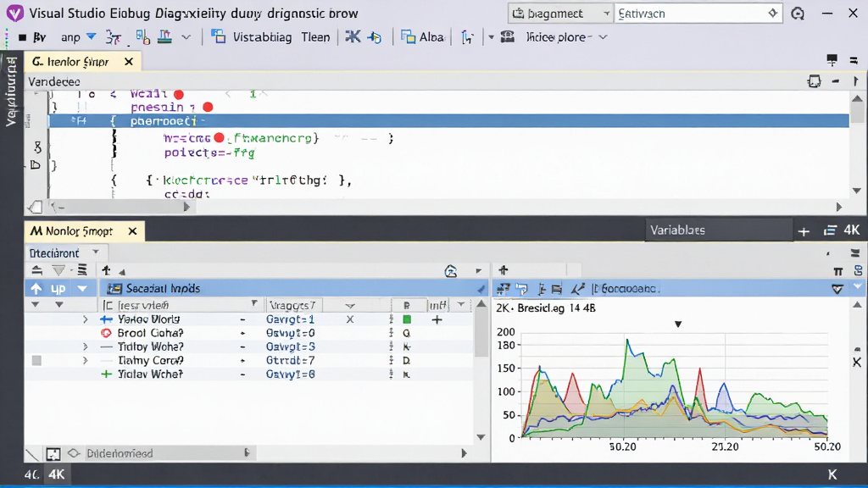Click the toolbar icon right of 'anp' arrow
The height and width of the screenshot is (488, 868).
pos(114,37)
